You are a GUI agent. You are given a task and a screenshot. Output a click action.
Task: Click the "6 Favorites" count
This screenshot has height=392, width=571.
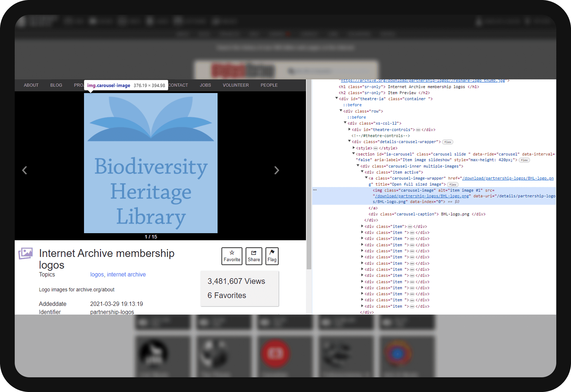tap(227, 295)
